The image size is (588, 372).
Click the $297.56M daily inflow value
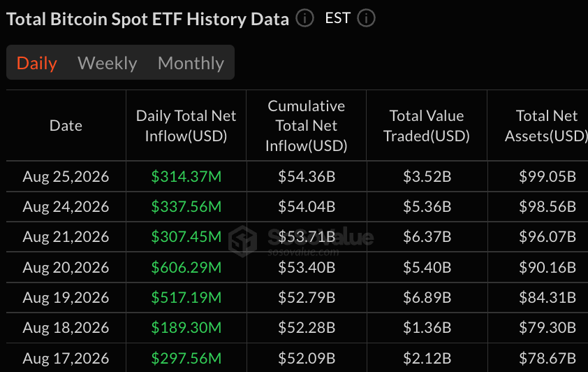(186, 358)
